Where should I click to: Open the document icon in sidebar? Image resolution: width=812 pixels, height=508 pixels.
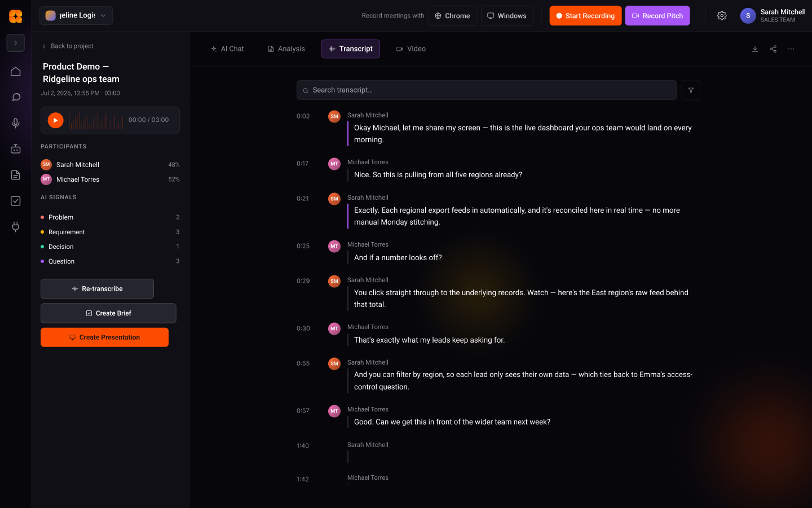16,175
